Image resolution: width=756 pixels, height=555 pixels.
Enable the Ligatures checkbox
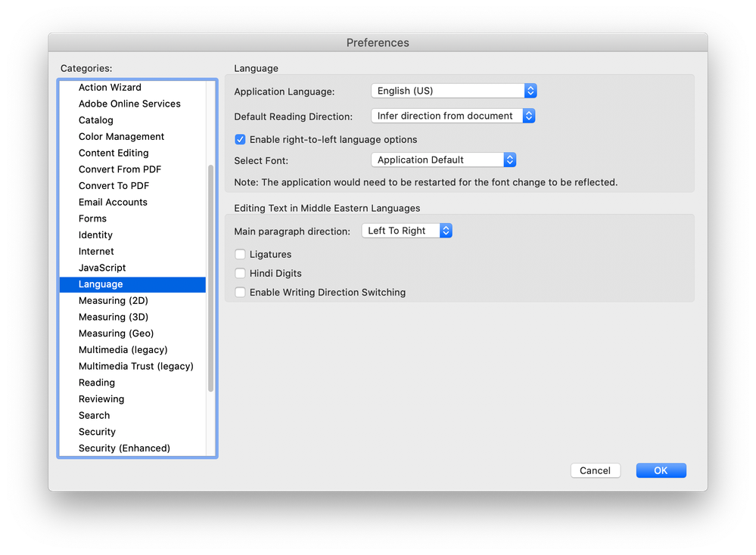click(x=240, y=254)
